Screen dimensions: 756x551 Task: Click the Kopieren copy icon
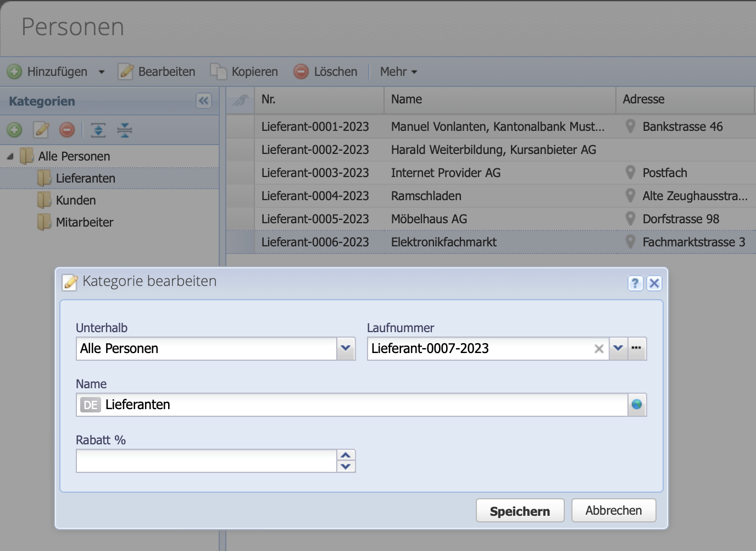click(219, 71)
